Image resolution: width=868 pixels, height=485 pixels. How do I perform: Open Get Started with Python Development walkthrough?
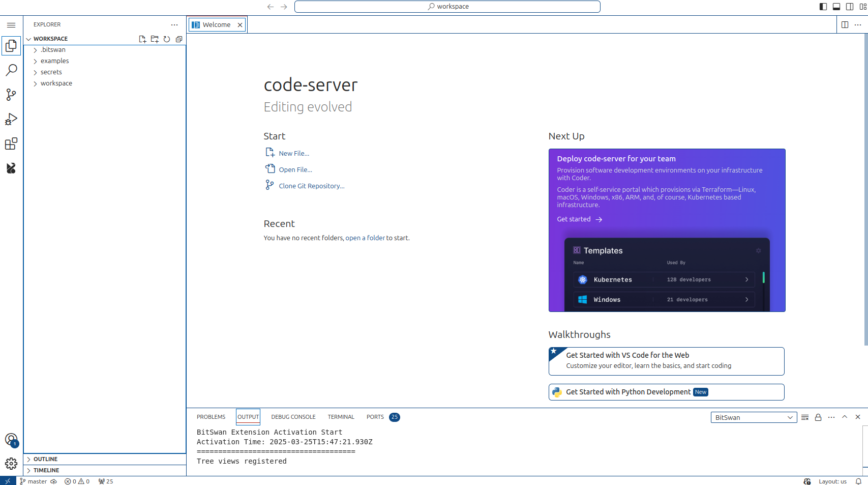[x=666, y=392]
